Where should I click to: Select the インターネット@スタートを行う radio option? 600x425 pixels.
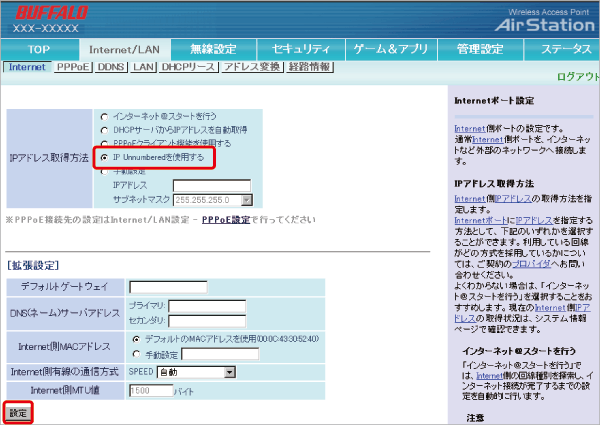(104, 117)
